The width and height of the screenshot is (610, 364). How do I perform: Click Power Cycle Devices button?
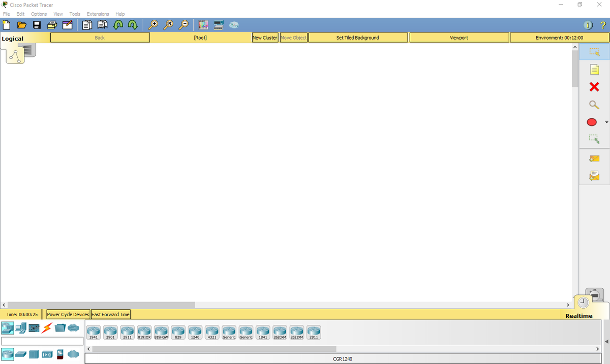point(68,314)
